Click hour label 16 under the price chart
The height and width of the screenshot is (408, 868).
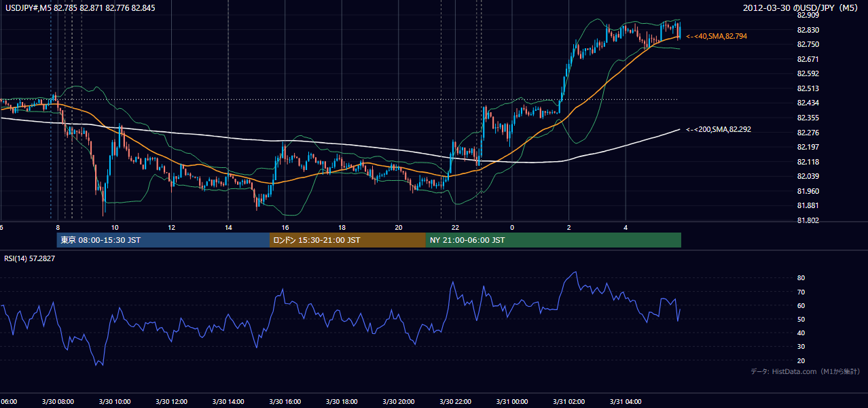[x=285, y=228]
